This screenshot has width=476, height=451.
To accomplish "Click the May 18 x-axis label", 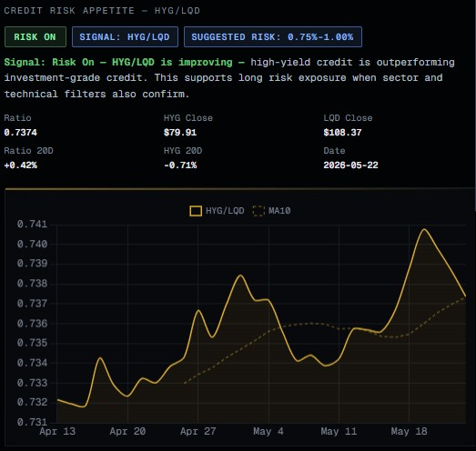I will pos(409,431).
